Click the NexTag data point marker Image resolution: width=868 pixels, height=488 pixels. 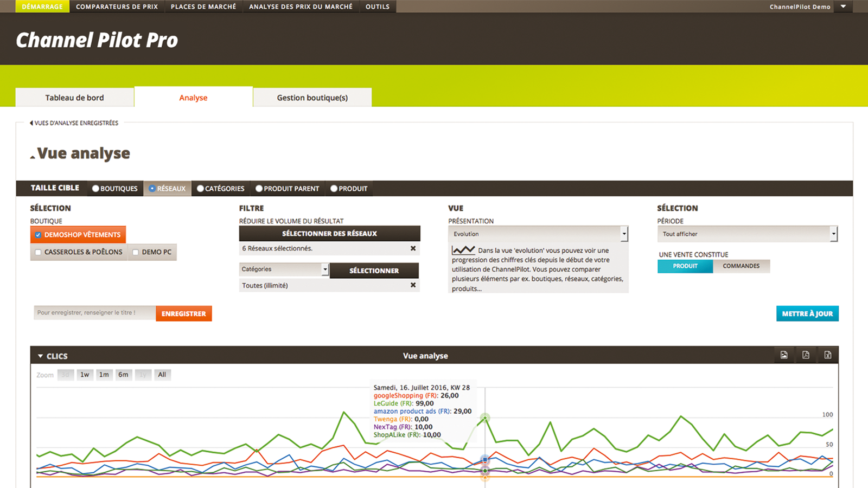485,471
